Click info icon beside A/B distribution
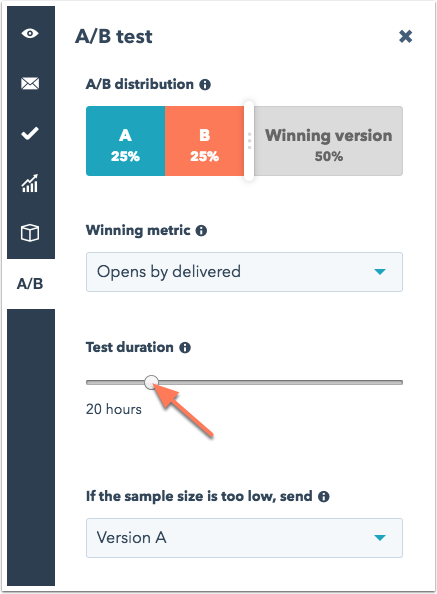The width and height of the screenshot is (437, 594). [205, 84]
